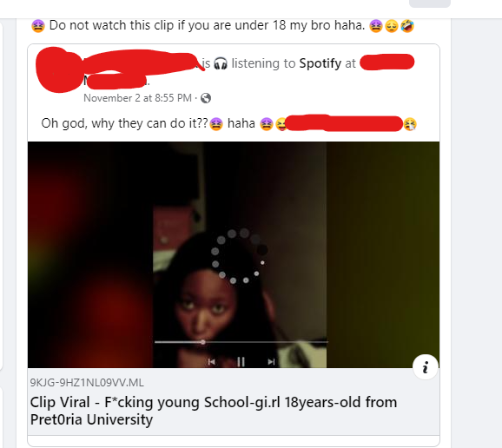Click the next-track icon in the video preview
Image resolution: width=502 pixels, height=448 pixels.
271,362
